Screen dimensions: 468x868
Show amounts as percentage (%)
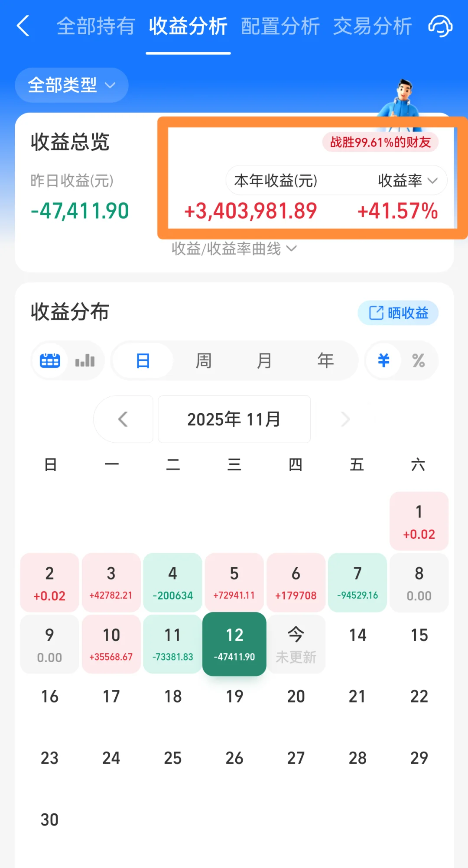[x=419, y=360]
